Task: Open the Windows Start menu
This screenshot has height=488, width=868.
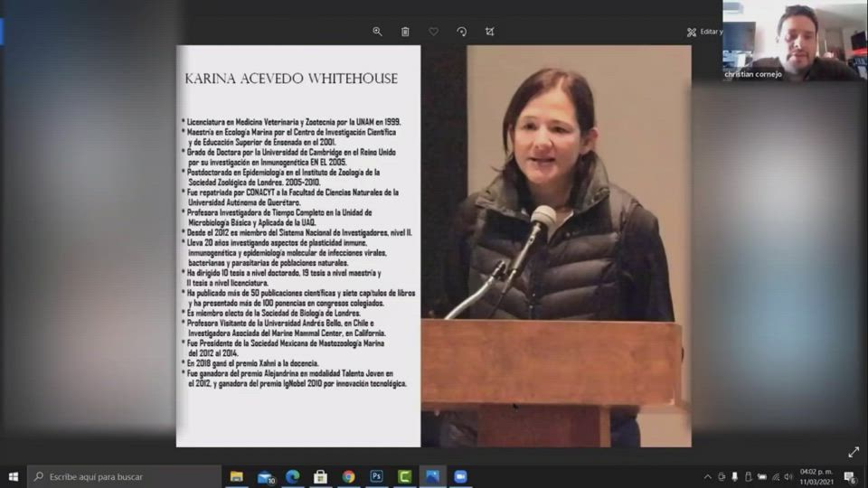Action: coord(14,476)
